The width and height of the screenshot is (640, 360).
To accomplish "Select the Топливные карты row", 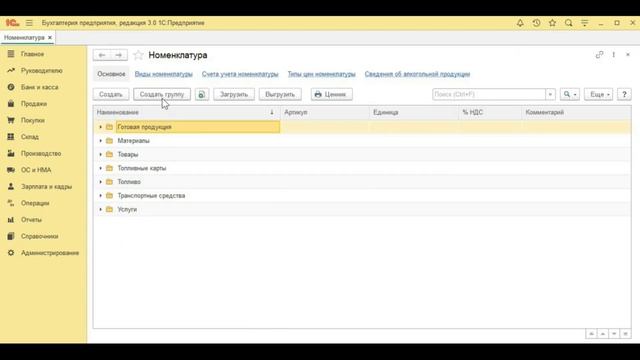I will coord(362,168).
